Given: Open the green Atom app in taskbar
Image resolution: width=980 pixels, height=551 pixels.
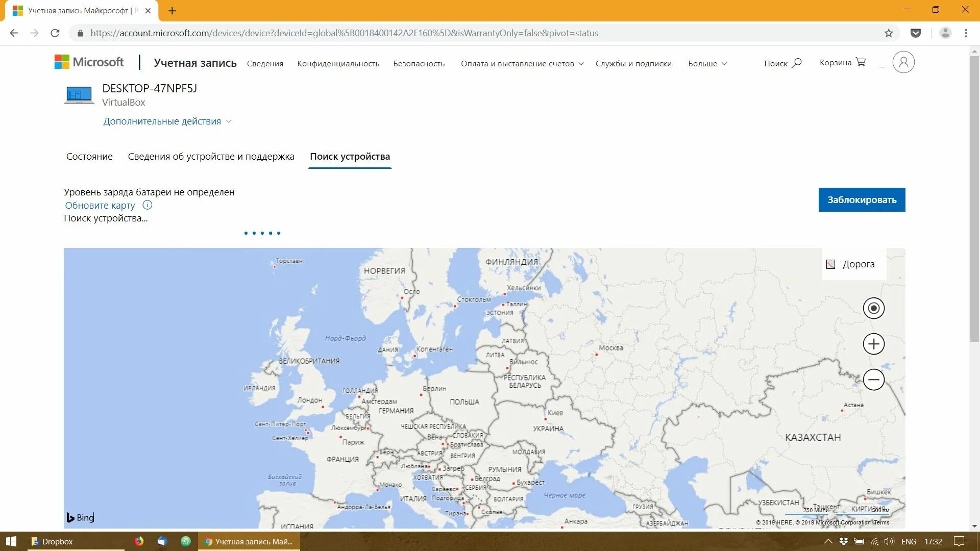Looking at the screenshot, I should (186, 541).
